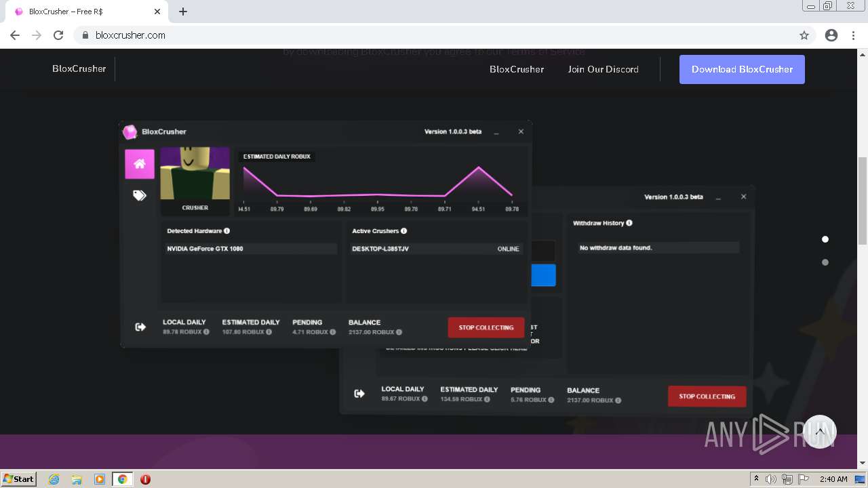Open a new browser tab

(x=183, y=12)
